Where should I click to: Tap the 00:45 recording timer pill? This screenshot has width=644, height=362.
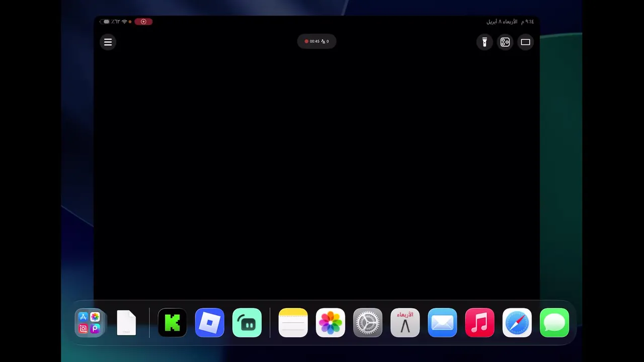click(316, 41)
